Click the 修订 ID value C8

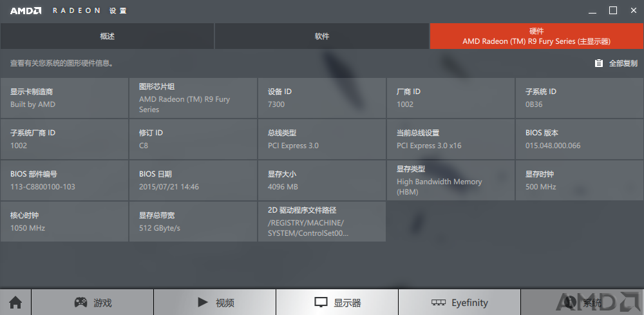click(x=144, y=146)
